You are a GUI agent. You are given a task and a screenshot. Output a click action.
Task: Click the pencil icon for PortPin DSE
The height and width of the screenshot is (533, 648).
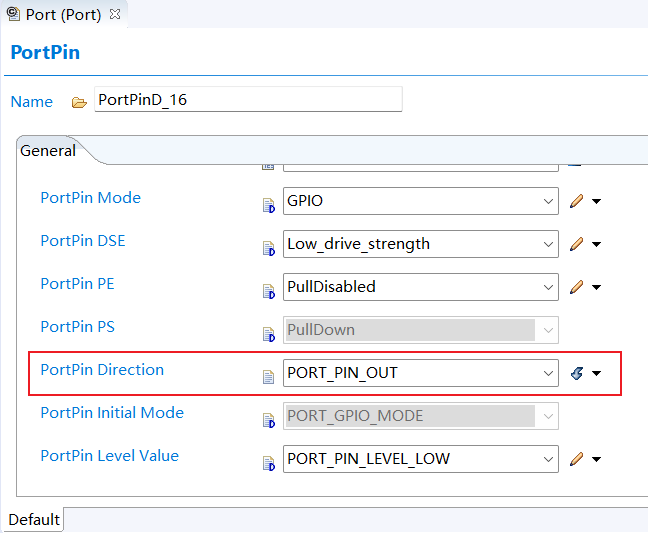click(577, 244)
